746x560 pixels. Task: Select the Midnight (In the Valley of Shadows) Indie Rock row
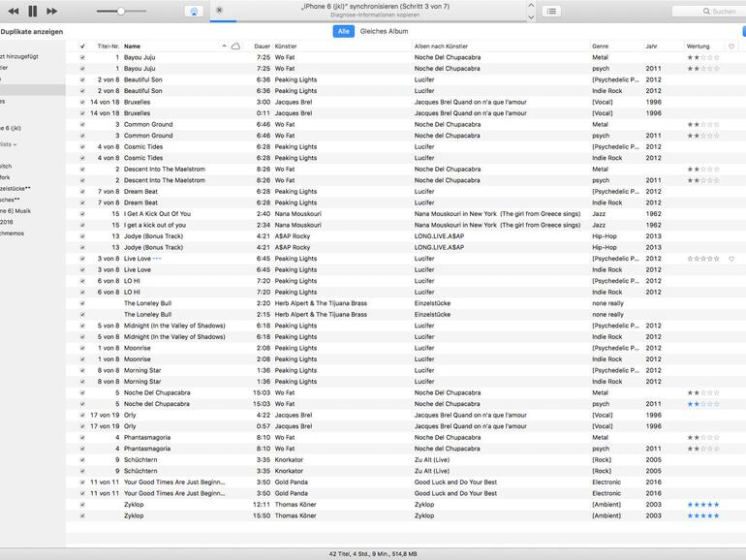click(174, 337)
